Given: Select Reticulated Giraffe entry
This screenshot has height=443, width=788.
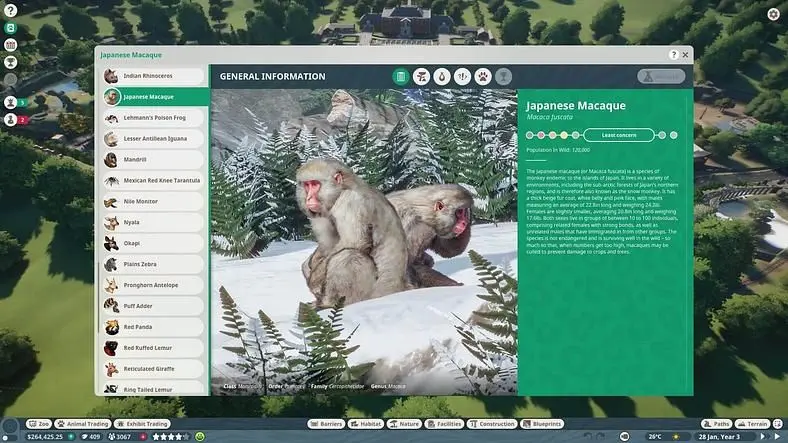Looking at the screenshot, I should (x=154, y=369).
